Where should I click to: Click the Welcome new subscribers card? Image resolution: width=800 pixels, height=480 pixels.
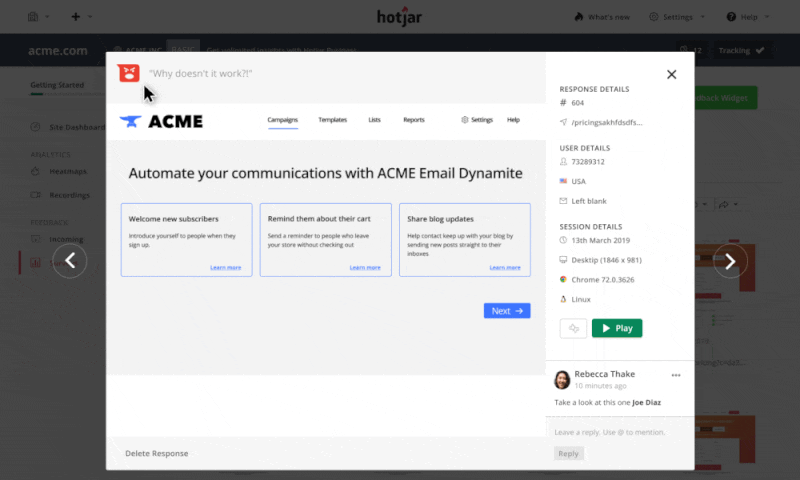pyautogui.click(x=187, y=240)
